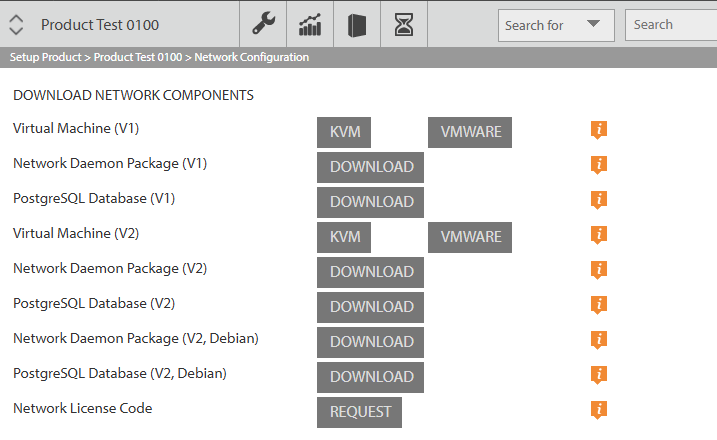The image size is (717, 440).
Task: Show info for PostgreSQL Database (V2)
Action: click(599, 305)
